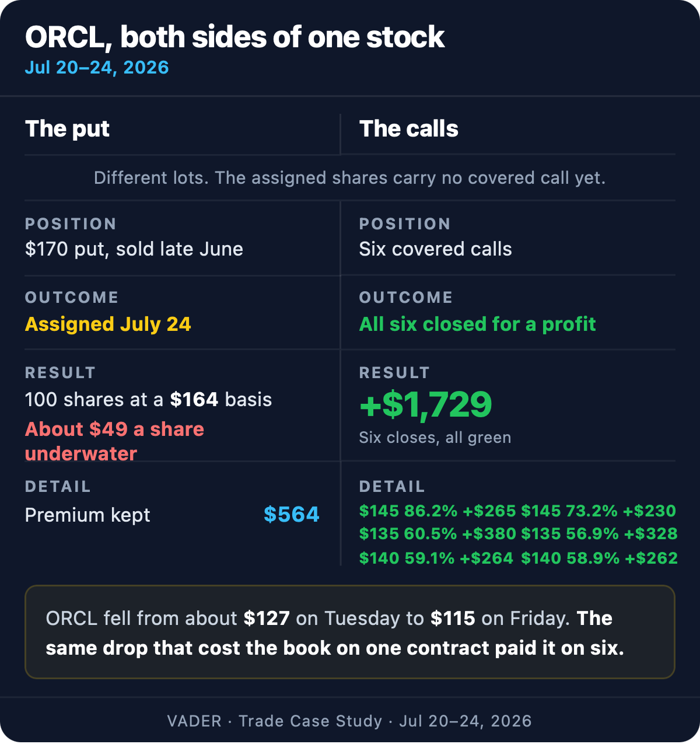Click the "$135 56.9% +$328" call entry
This screenshot has width=700, height=744.
(x=599, y=534)
